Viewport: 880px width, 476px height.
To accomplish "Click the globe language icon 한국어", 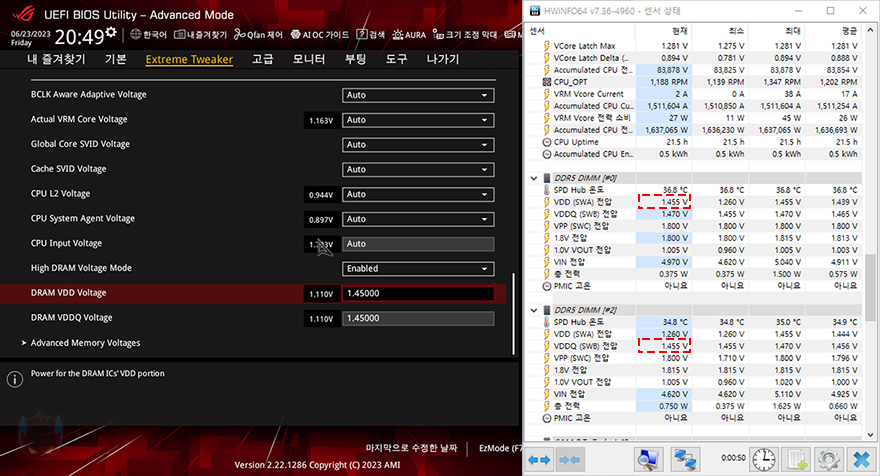I will coord(149,35).
